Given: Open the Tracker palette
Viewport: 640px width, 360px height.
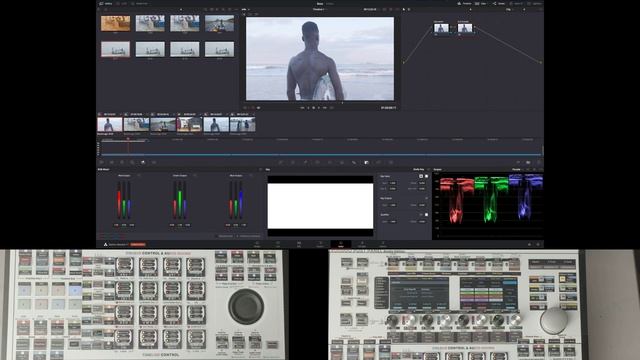Looking at the screenshot, I should pyautogui.click(x=330, y=162).
